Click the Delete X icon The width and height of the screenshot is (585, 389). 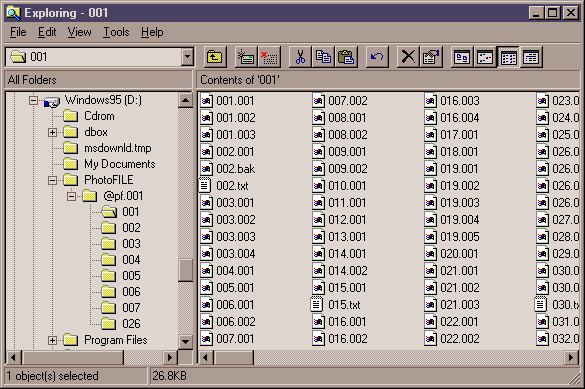408,57
